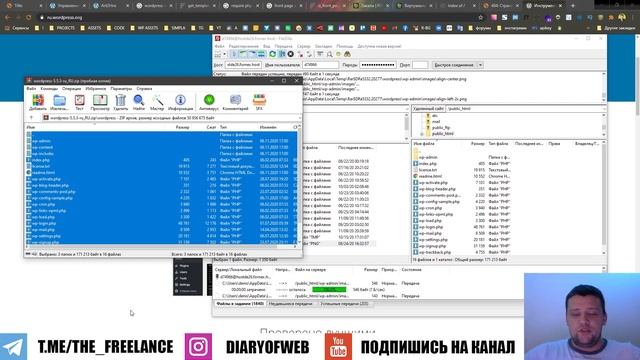
Task: Open a new Chrome tab with plus
Action: (x=573, y=6)
